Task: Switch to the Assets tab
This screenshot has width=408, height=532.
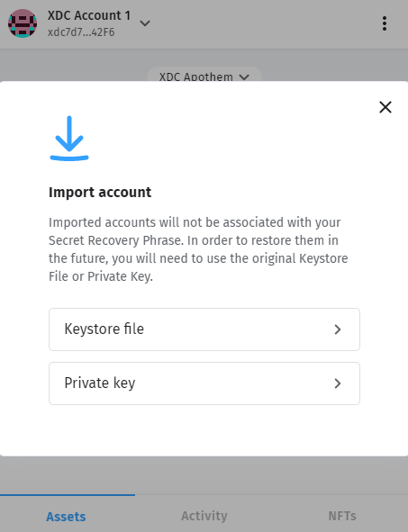Action: tap(66, 517)
